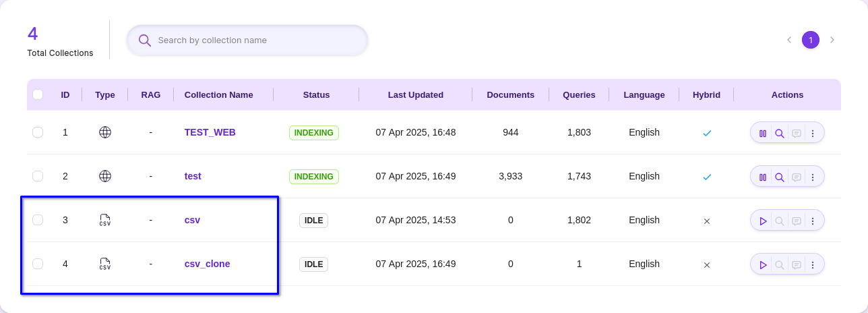
Task: Click the Hybrid column header
Action: coord(707,95)
